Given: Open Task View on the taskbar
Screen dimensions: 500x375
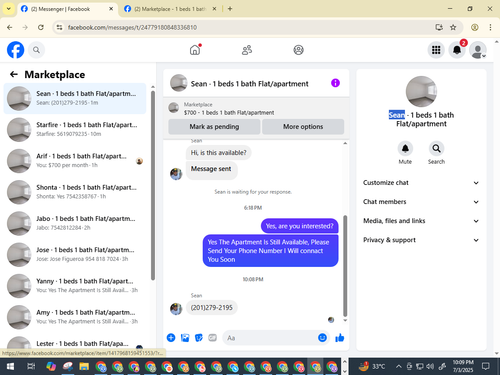Looking at the screenshot, I should 31,367.
